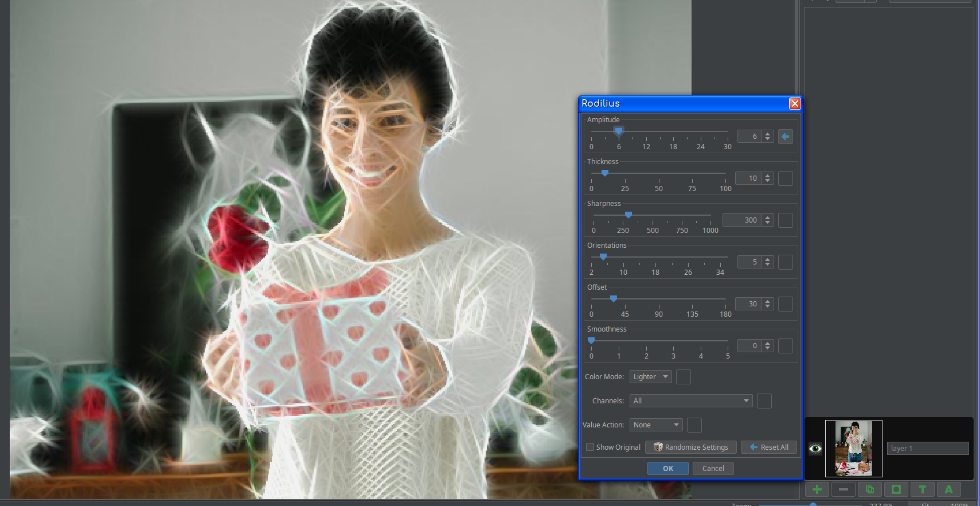Open the Value Action dropdown
Image resolution: width=980 pixels, height=506 pixels.
click(656, 425)
